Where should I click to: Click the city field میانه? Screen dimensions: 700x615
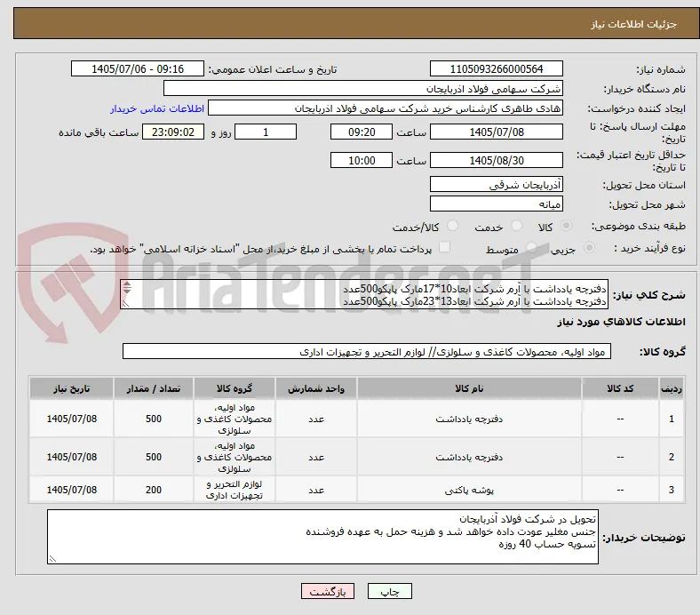(x=496, y=204)
